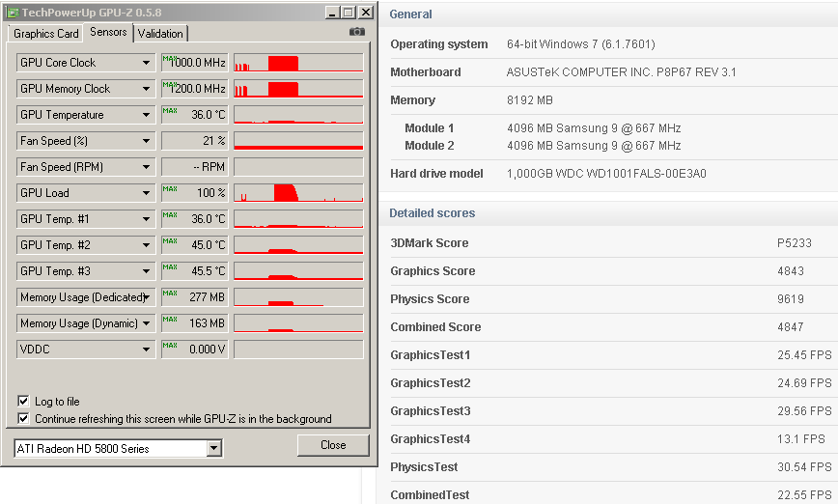Toggle Continue refreshing in background checkbox

(23, 418)
